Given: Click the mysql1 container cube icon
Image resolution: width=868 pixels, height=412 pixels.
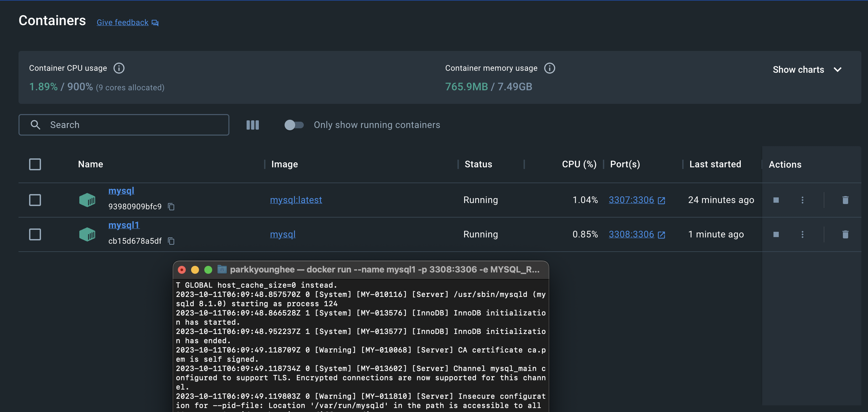Looking at the screenshot, I should pos(87,234).
